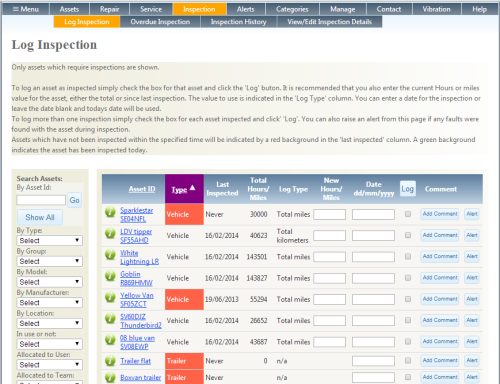The height and width of the screenshot is (384, 500).
Task: Click the Go search button
Action: tap(74, 200)
